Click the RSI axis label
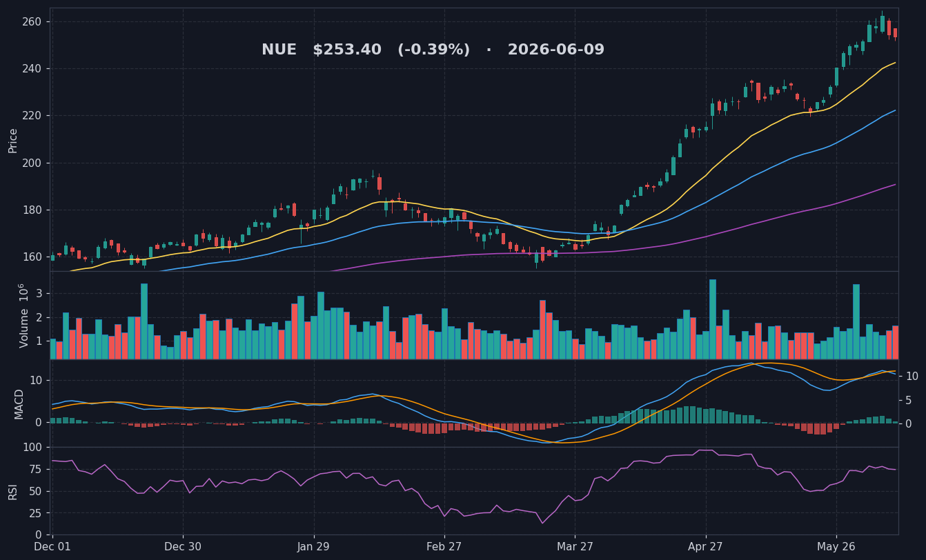Screen dimensions: 926x560 13,491
